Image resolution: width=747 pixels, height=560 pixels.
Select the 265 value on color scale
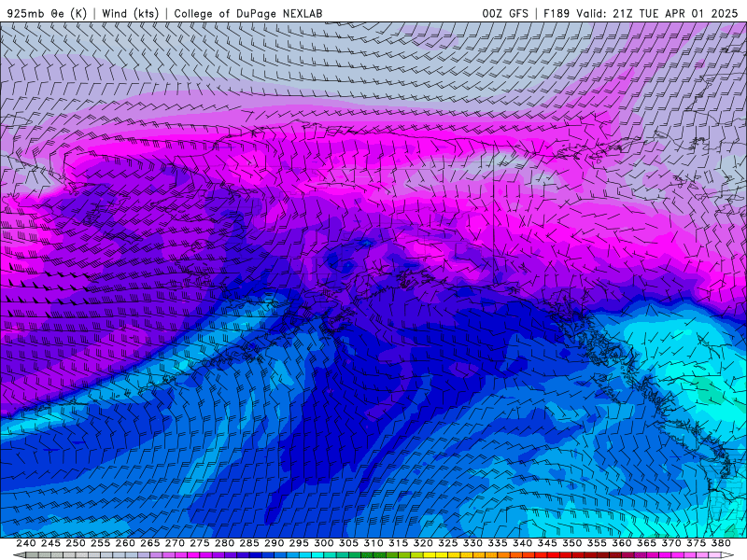(150, 543)
